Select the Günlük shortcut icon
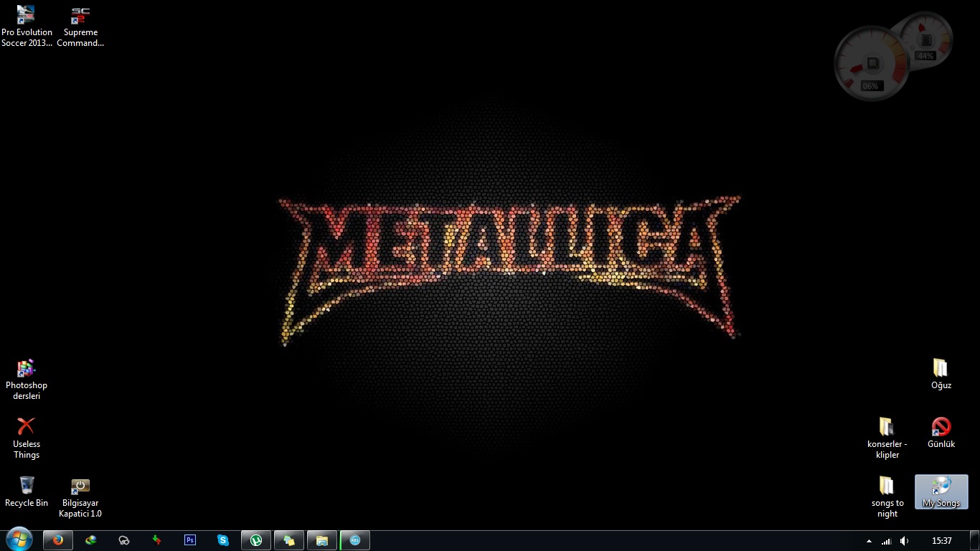The width and height of the screenshot is (980, 551). coord(941,433)
